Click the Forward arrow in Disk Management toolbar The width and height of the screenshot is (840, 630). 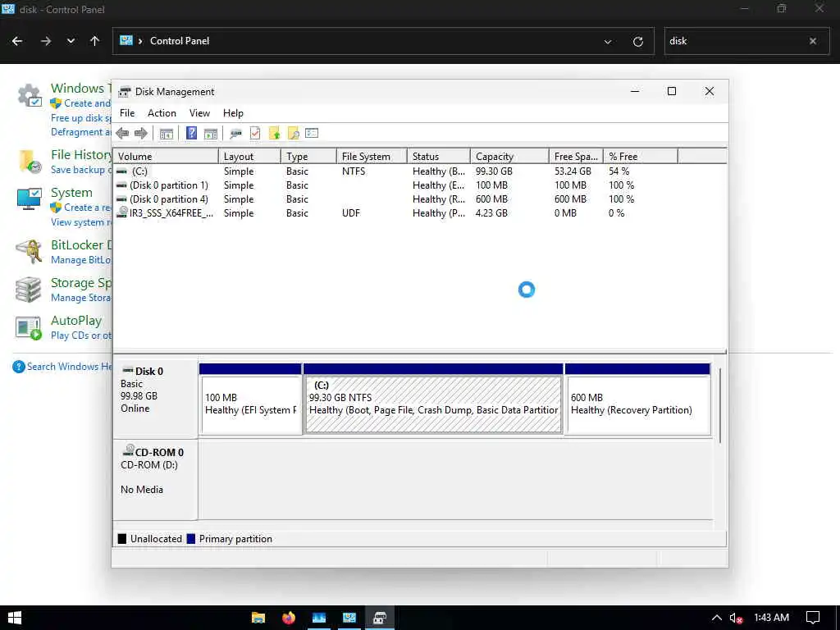(141, 134)
